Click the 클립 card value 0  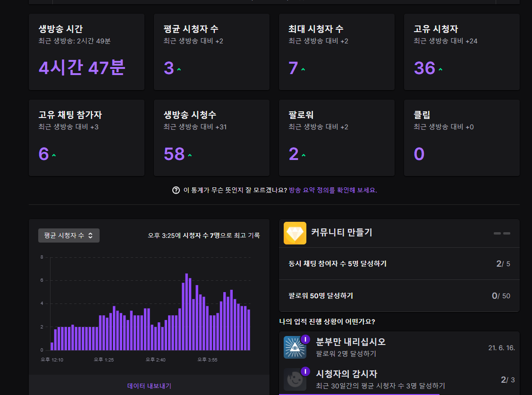coord(419,154)
